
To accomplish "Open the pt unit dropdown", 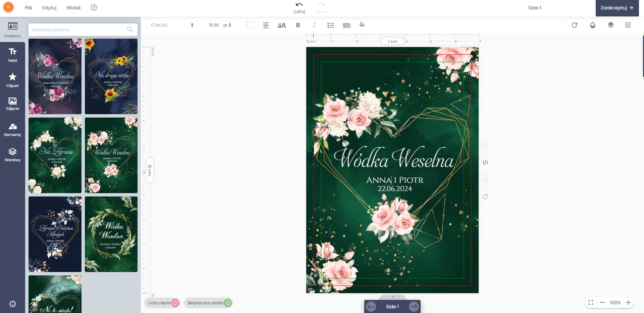I will pos(227,25).
